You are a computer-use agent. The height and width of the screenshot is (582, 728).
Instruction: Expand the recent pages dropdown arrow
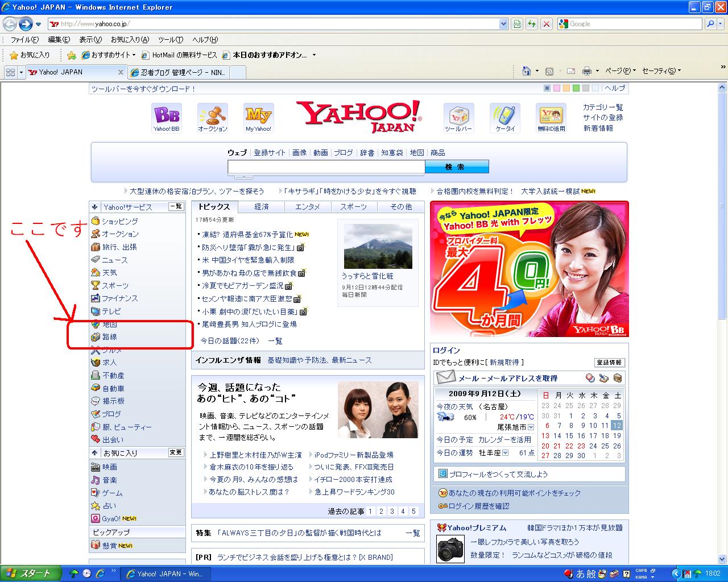tap(38, 24)
